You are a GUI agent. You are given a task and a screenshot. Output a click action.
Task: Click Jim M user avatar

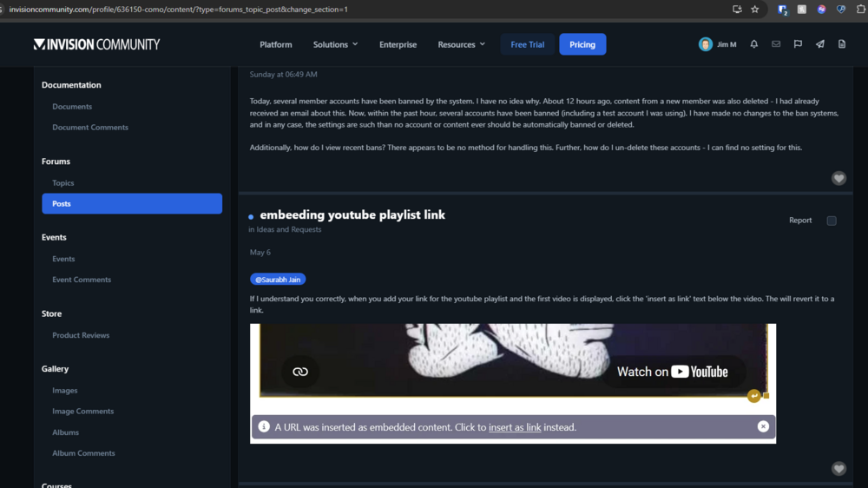(x=705, y=44)
